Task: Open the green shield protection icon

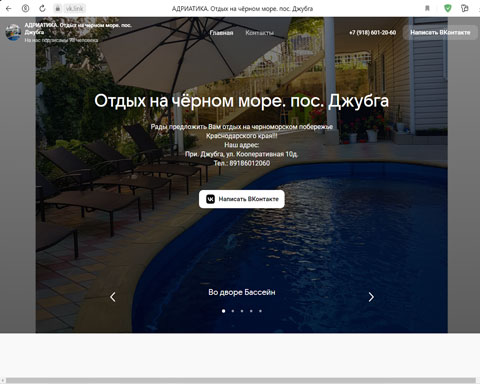Action: click(448, 9)
